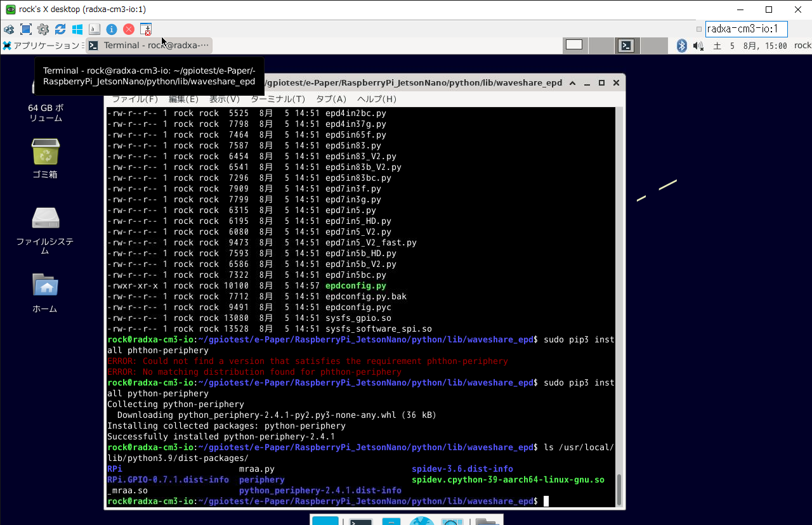This screenshot has height=525, width=812.
Task: Switch to the second workspace
Action: coord(601,45)
